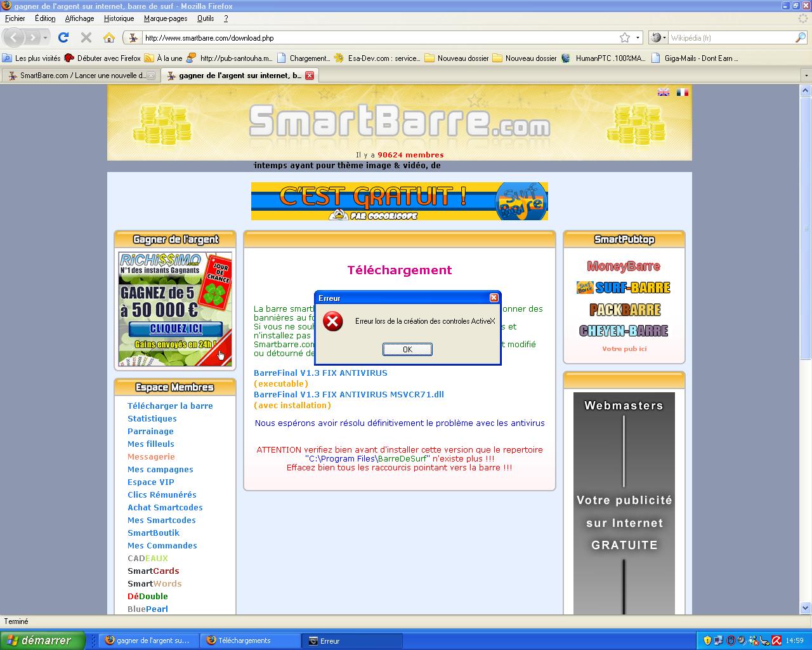Open the Marque-pages menu
The height and width of the screenshot is (650, 812).
(x=166, y=18)
